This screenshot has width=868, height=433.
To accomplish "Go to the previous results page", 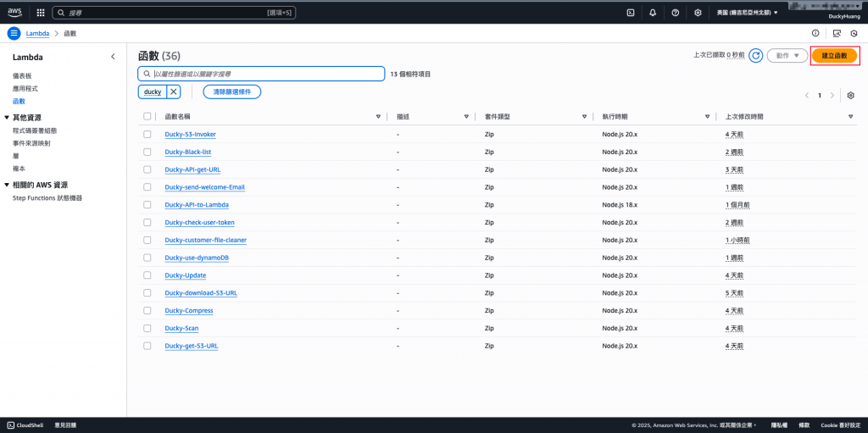I will click(x=807, y=95).
